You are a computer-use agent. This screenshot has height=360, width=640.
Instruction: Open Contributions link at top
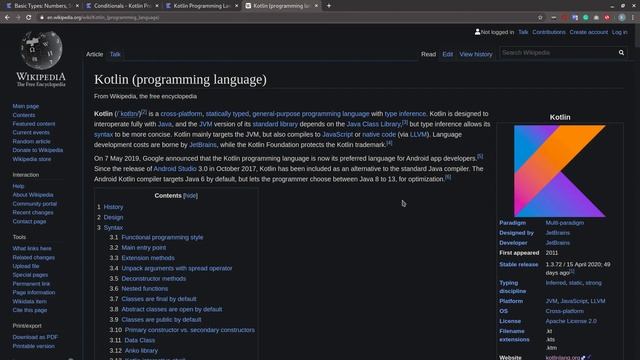click(549, 32)
